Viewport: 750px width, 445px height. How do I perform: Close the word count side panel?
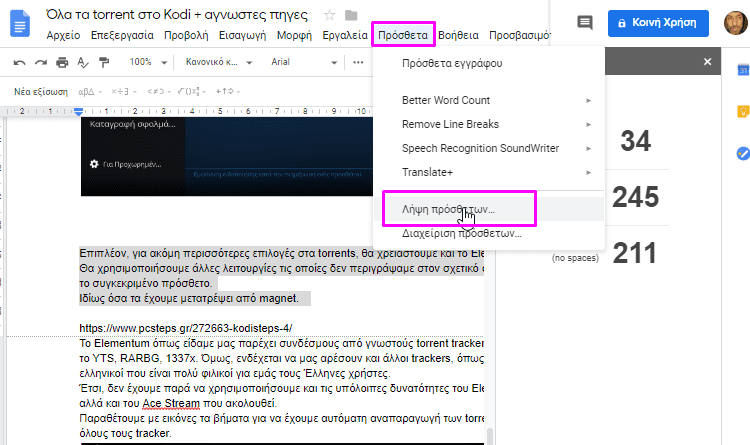pos(707,62)
